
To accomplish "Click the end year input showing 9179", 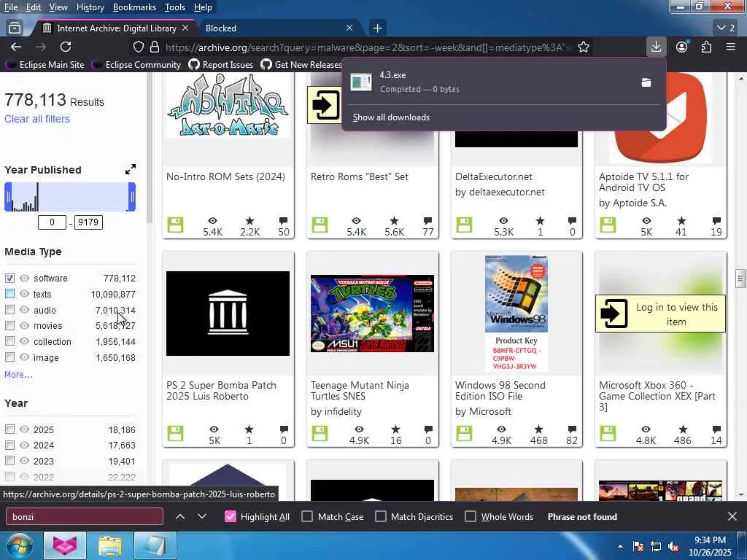I will tap(88, 222).
